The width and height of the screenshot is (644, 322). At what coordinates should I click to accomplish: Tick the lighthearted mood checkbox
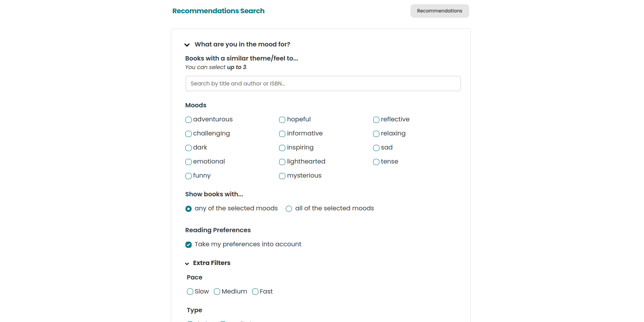pos(282,162)
